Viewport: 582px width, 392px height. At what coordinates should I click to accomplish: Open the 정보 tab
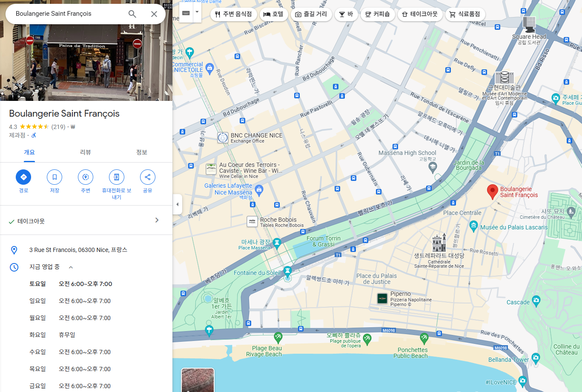click(142, 152)
